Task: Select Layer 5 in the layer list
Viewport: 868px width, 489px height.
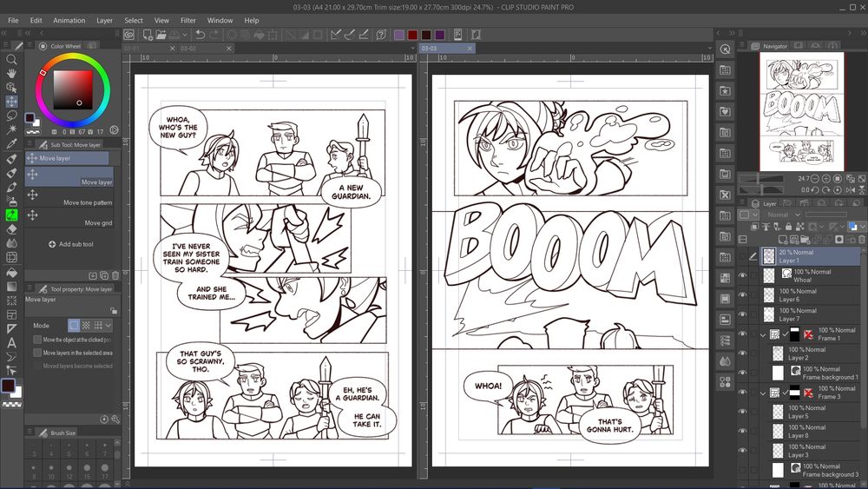Action: (x=811, y=412)
